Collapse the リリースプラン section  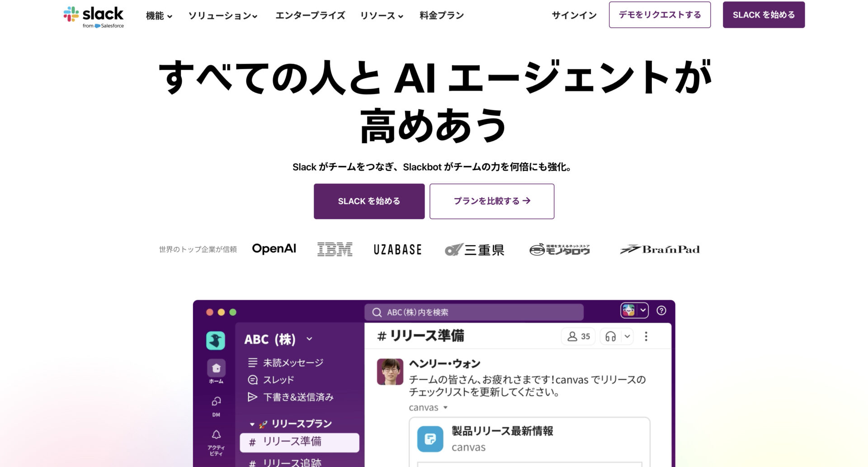pos(252,424)
